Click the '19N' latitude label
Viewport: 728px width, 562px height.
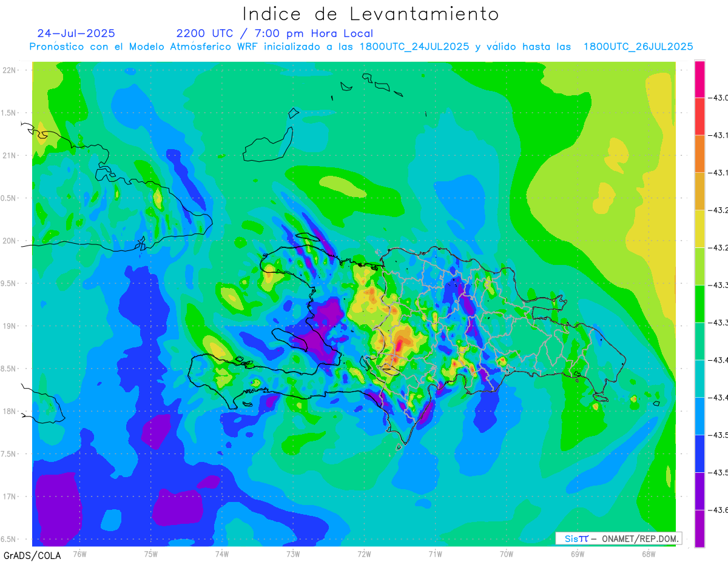[10, 326]
